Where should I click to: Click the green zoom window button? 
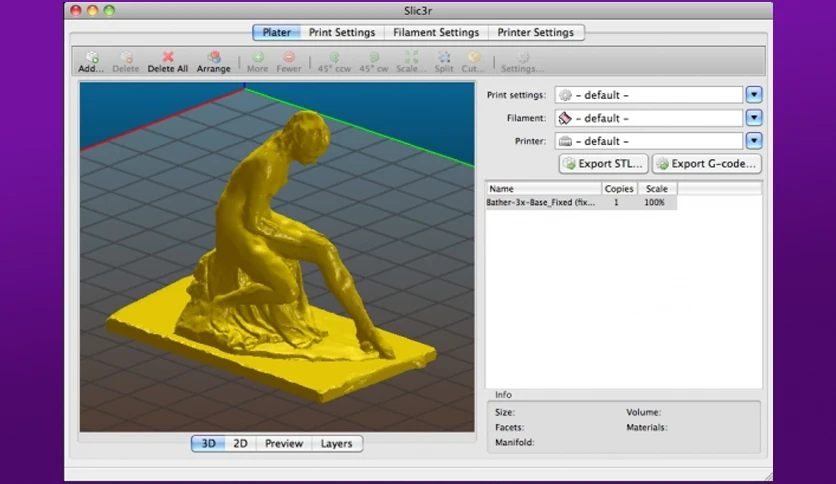(109, 10)
